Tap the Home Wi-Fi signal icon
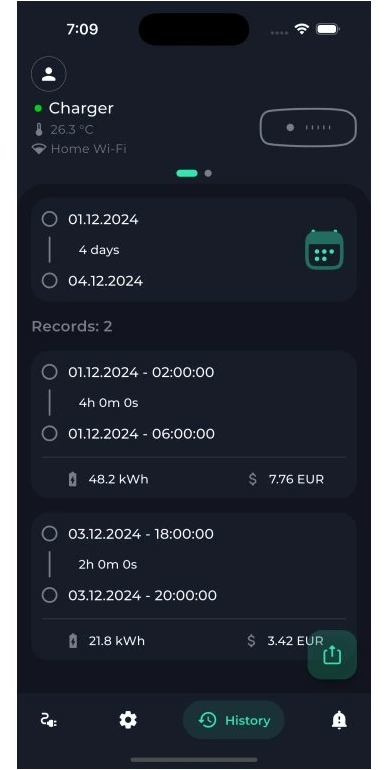Screen dimensions: 389x770 (x=39, y=149)
